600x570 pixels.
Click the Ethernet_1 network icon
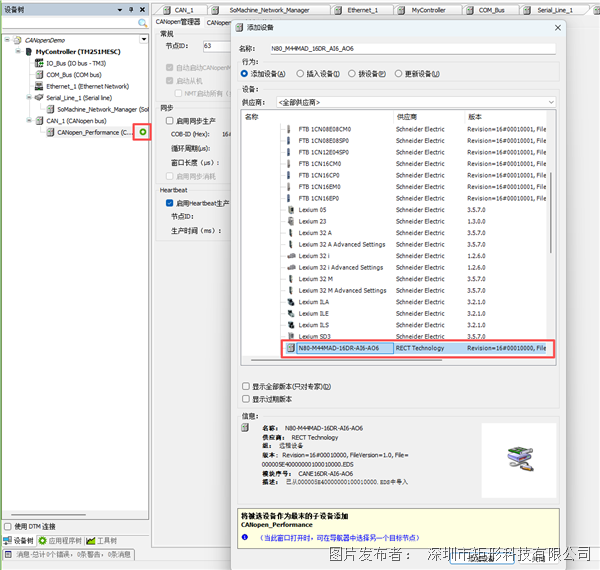pos(39,86)
